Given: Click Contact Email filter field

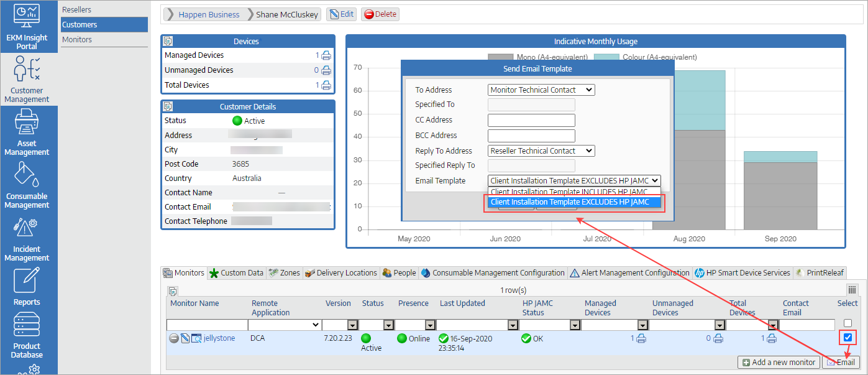Looking at the screenshot, I should tap(807, 325).
